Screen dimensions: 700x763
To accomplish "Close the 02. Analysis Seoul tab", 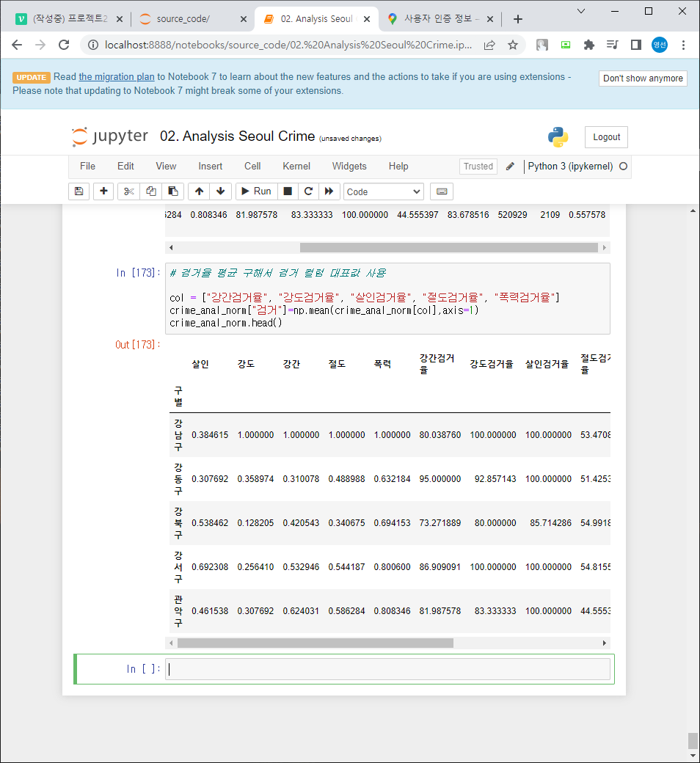I will (x=367, y=19).
